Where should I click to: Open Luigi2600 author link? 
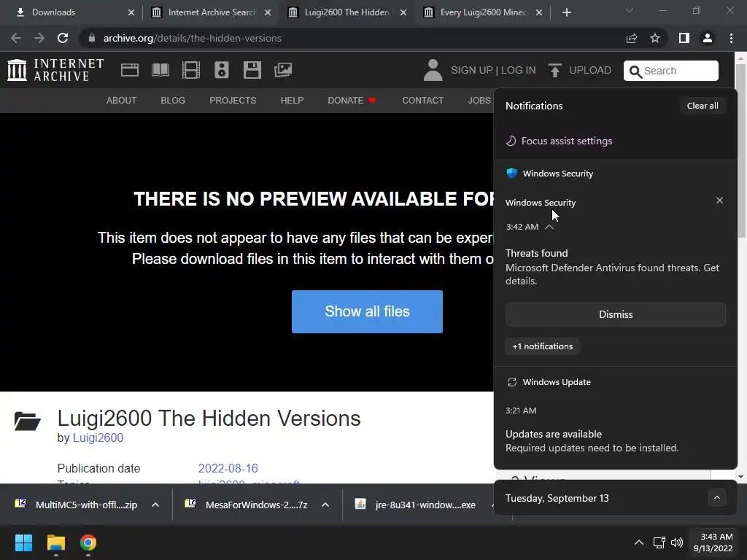pyautogui.click(x=98, y=437)
